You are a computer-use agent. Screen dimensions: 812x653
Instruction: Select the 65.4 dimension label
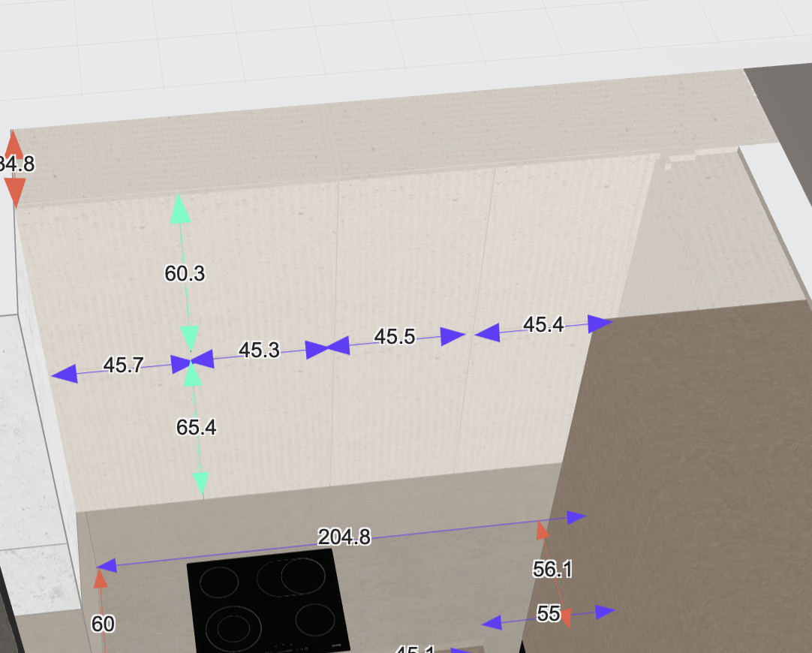(197, 427)
